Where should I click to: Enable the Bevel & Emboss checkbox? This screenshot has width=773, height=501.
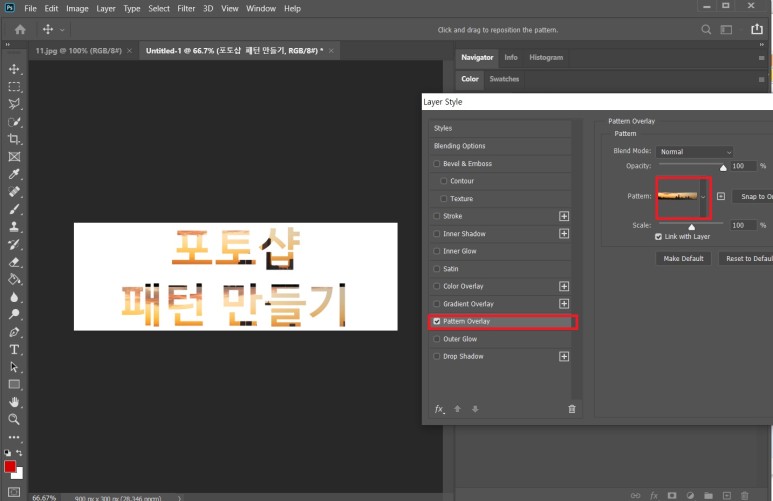click(437, 164)
